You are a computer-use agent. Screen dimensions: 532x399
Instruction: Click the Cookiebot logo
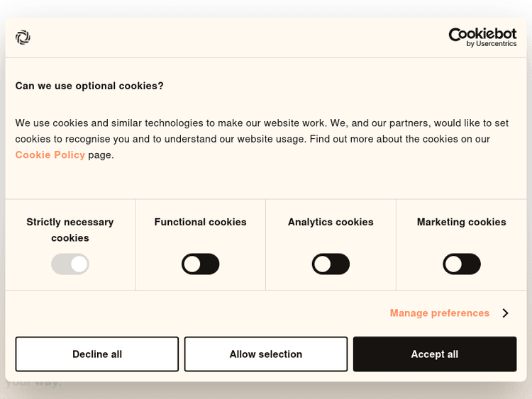click(482, 33)
